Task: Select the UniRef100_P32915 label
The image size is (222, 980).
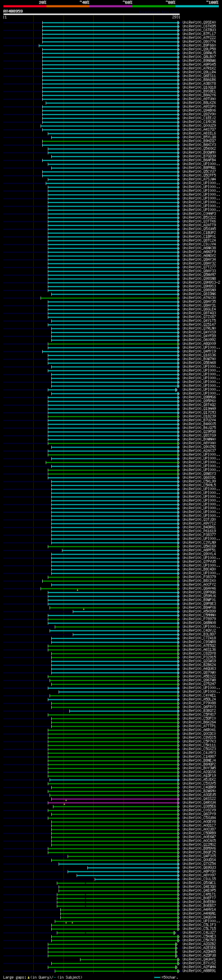Action: 199,657
